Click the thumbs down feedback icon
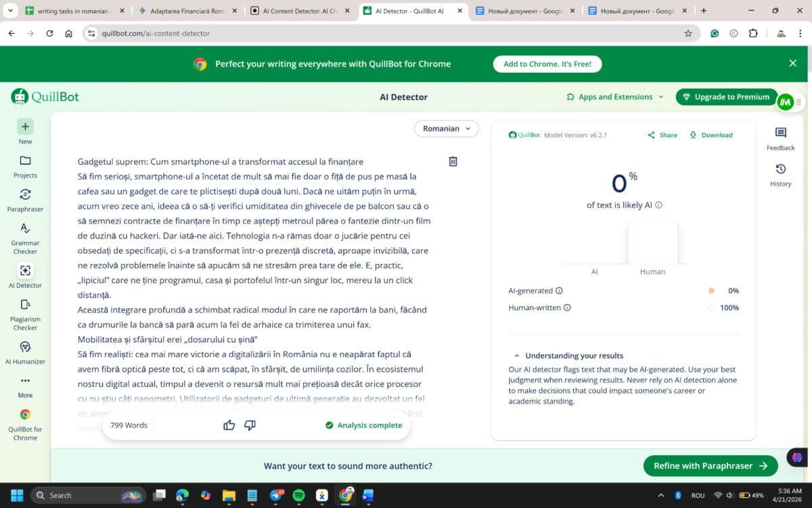The height and width of the screenshot is (508, 812). (250, 425)
